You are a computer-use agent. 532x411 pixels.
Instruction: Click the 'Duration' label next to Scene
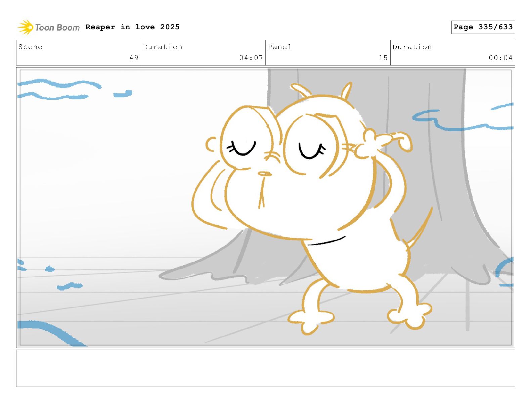pos(163,47)
